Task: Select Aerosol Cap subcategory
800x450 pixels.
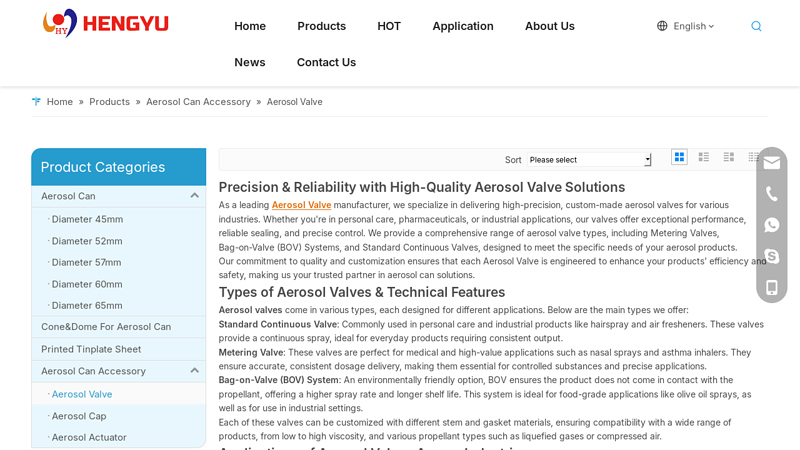Action: tap(79, 416)
